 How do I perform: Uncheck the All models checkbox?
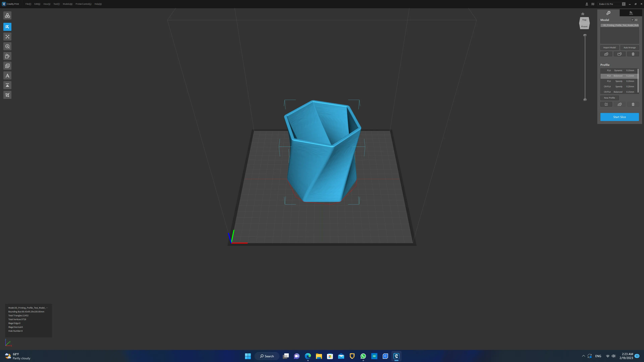[x=632, y=20]
